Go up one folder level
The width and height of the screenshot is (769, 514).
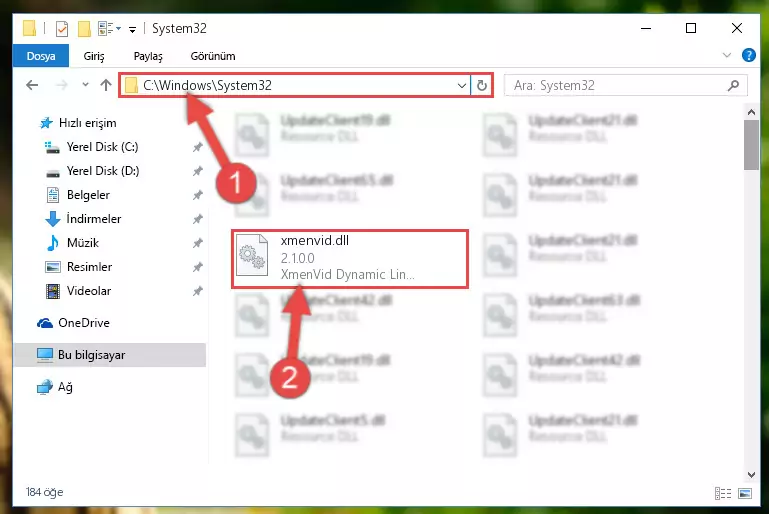105,85
